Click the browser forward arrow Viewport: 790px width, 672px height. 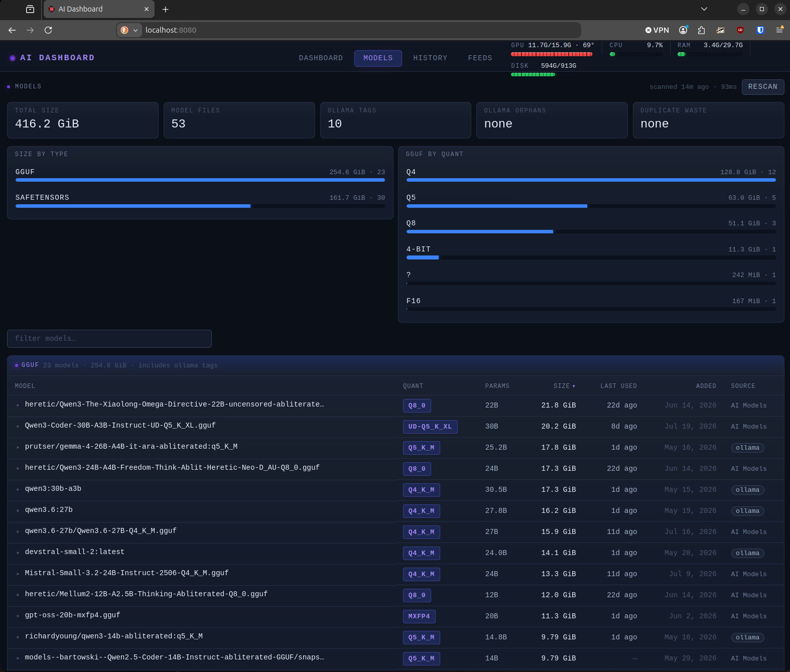click(30, 30)
